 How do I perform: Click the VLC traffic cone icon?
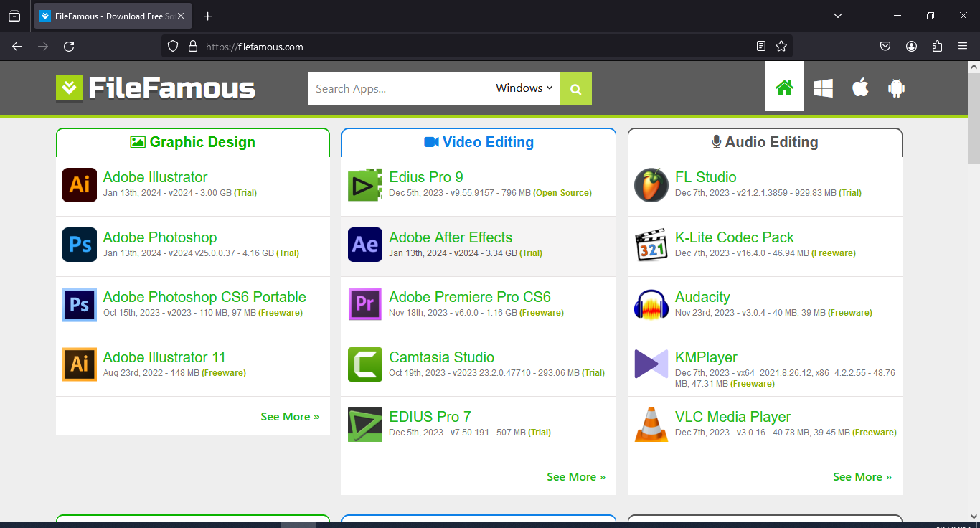point(651,425)
